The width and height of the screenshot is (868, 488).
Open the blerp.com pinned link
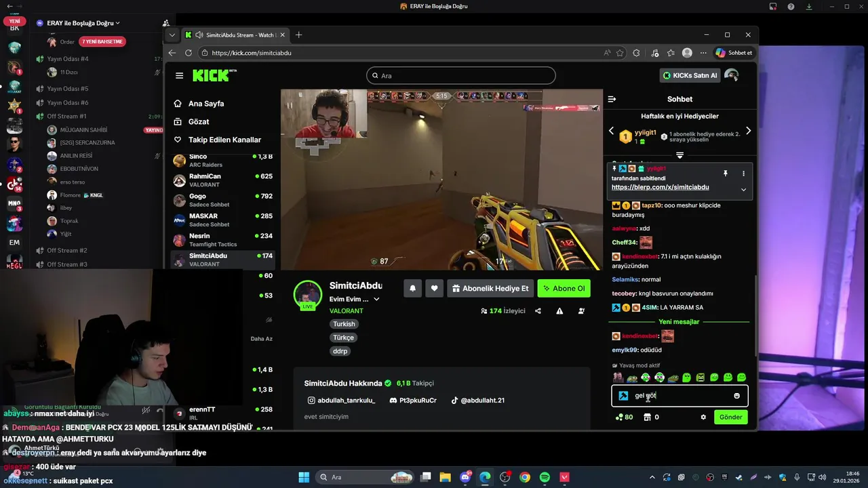[660, 187]
